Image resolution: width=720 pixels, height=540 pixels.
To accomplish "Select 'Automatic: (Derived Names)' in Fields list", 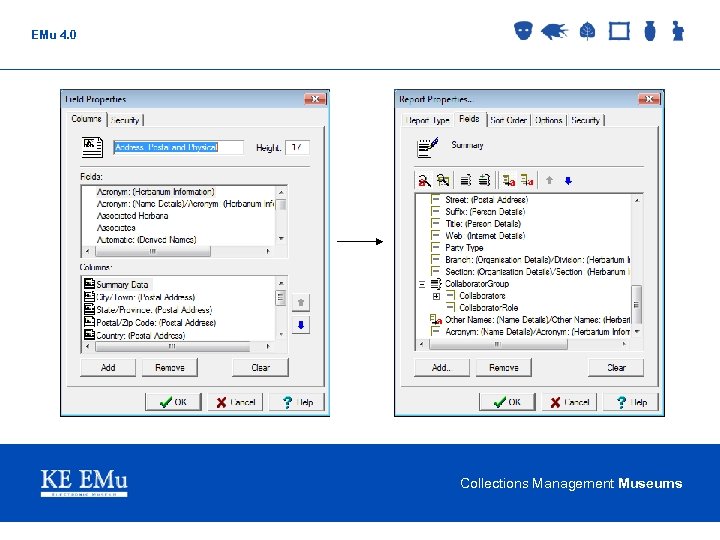I will click(x=146, y=240).
